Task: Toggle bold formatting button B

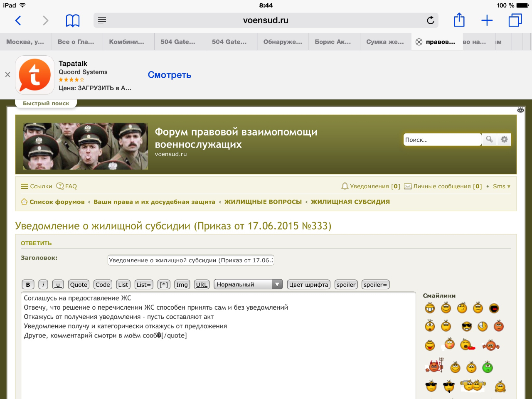Action: click(28, 285)
